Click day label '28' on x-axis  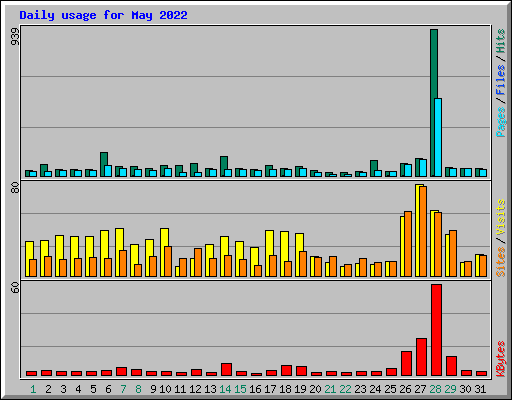[x=435, y=389]
